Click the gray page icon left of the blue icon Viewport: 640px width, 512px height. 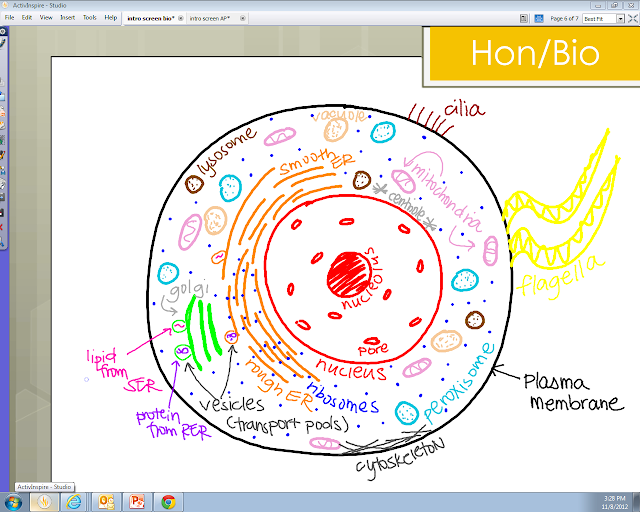(524, 18)
